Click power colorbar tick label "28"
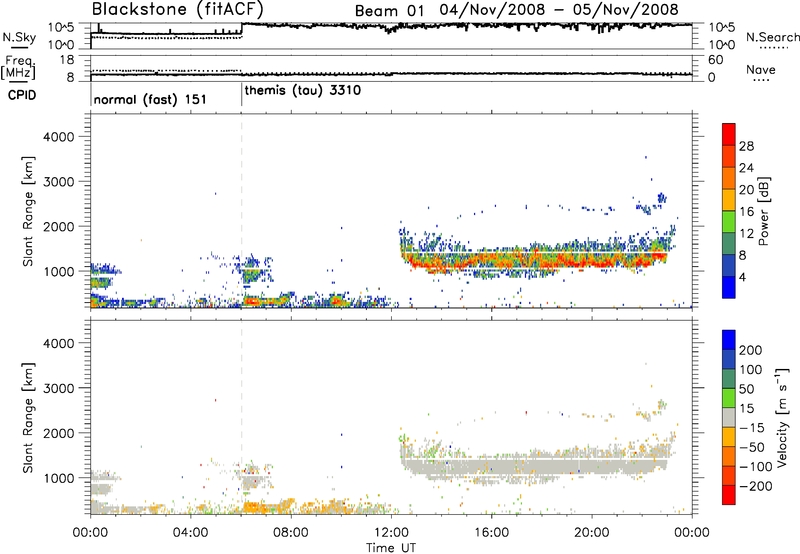Viewport: 800px width, 554px height. click(746, 146)
